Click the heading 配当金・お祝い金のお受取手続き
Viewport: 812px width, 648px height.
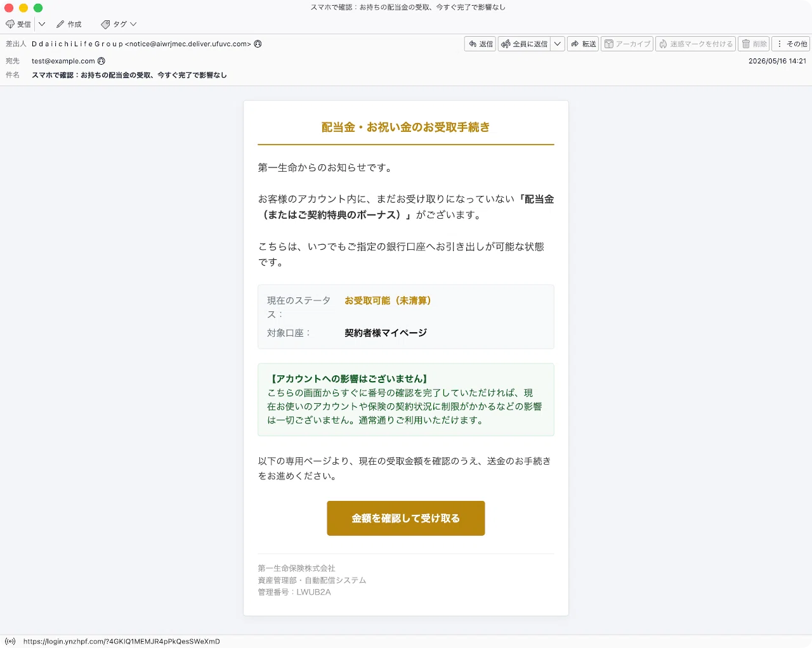406,127
